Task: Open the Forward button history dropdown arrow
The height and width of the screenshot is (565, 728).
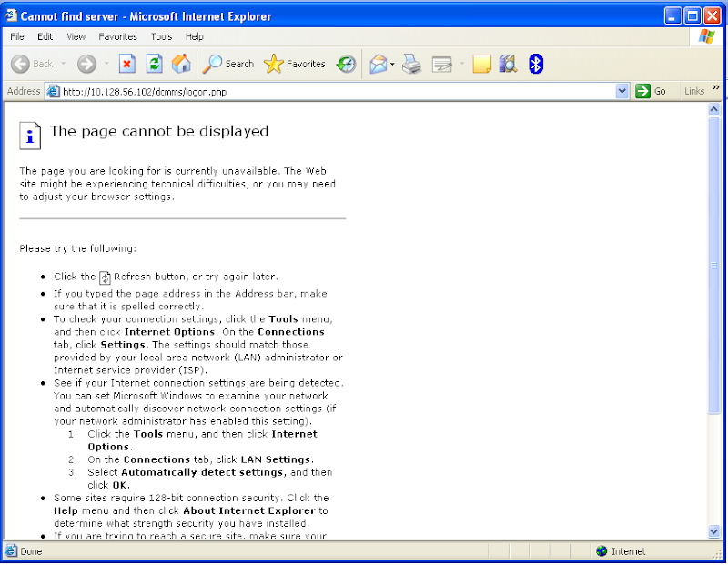Action: coord(106,64)
